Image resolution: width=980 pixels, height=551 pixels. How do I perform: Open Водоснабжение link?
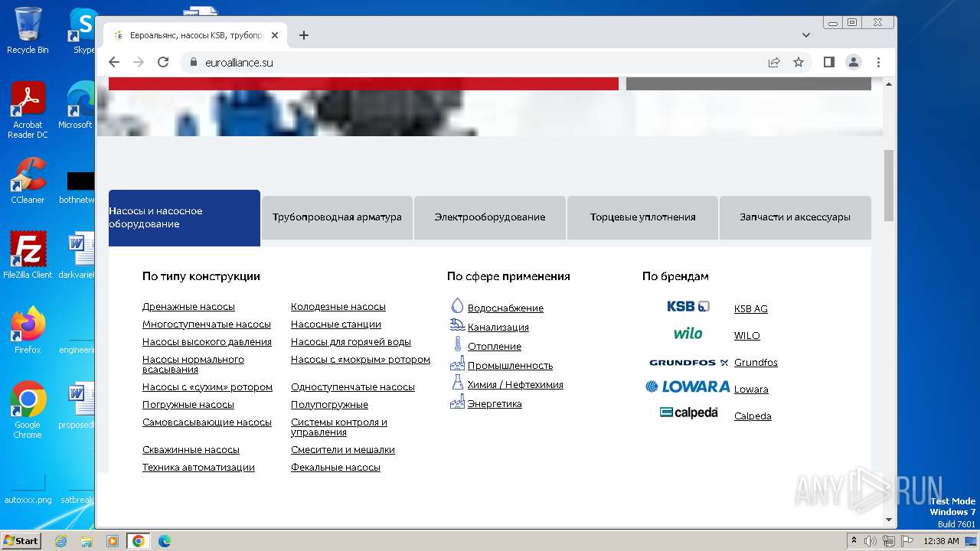[x=505, y=308]
